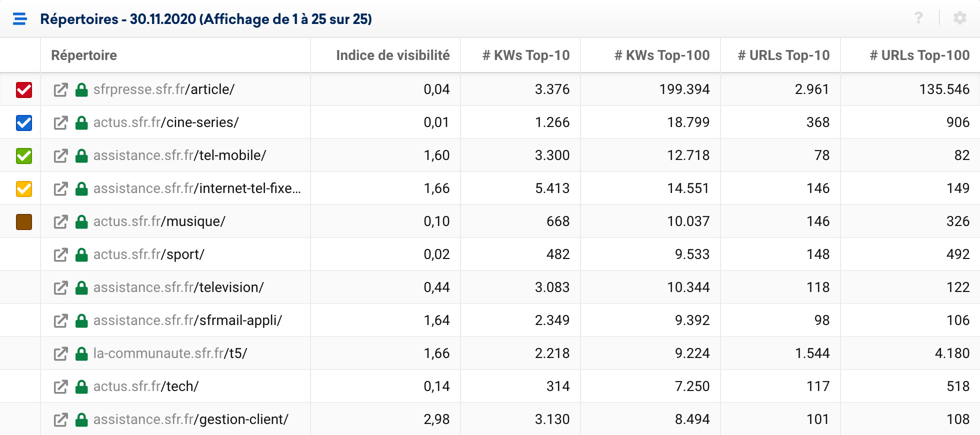Open sfrpresse.sfr.fr/article/ external link icon

pyautogui.click(x=60, y=89)
